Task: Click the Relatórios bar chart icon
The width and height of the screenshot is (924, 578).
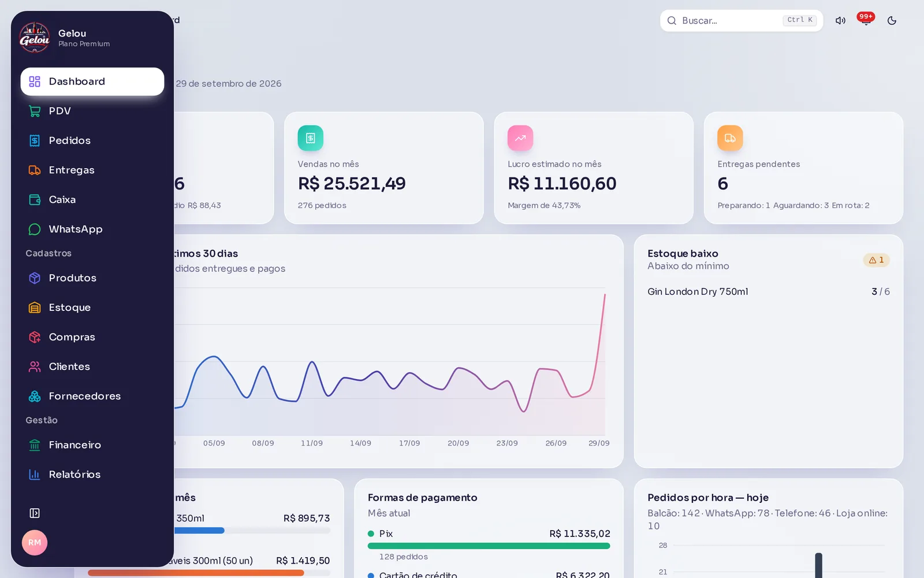Action: tap(35, 475)
